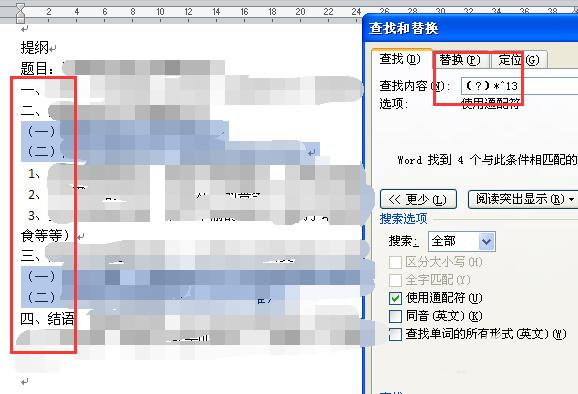The height and width of the screenshot is (394, 578).
Task: Tick the 同音(英文) checkbox
Action: click(x=395, y=316)
